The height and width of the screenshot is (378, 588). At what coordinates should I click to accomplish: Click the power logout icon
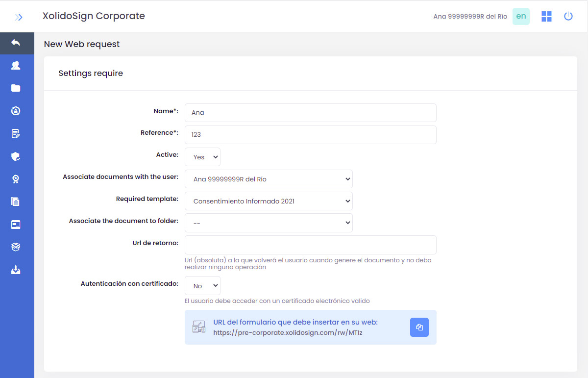(x=568, y=16)
